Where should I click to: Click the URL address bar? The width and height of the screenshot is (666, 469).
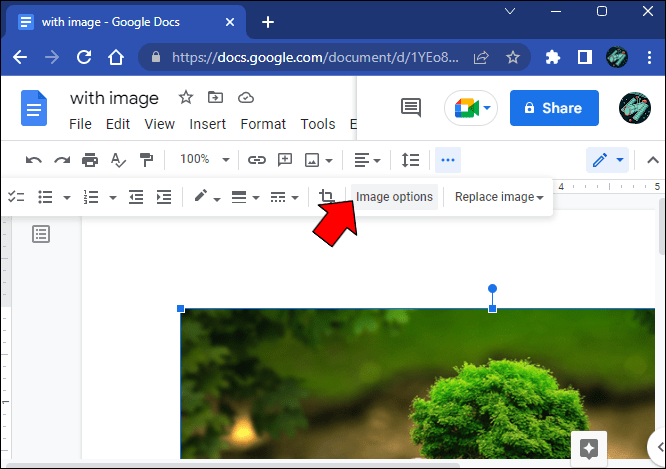point(315,57)
